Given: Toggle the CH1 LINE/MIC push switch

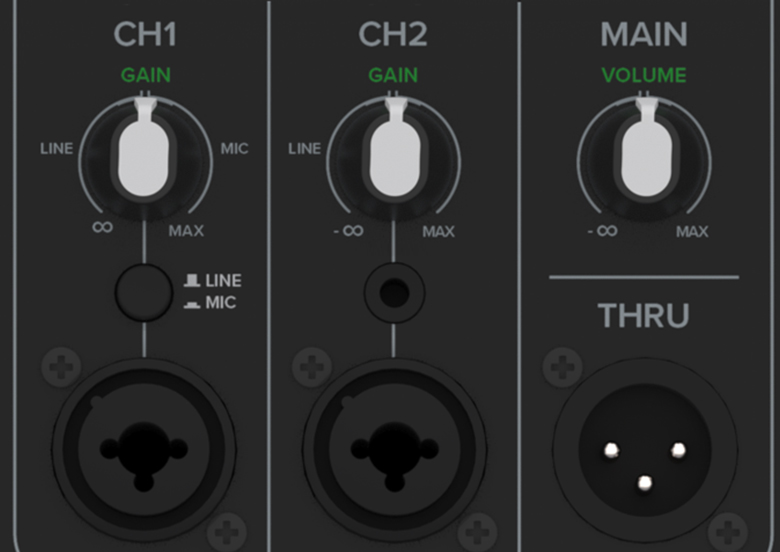Looking at the screenshot, I should coord(144,292).
